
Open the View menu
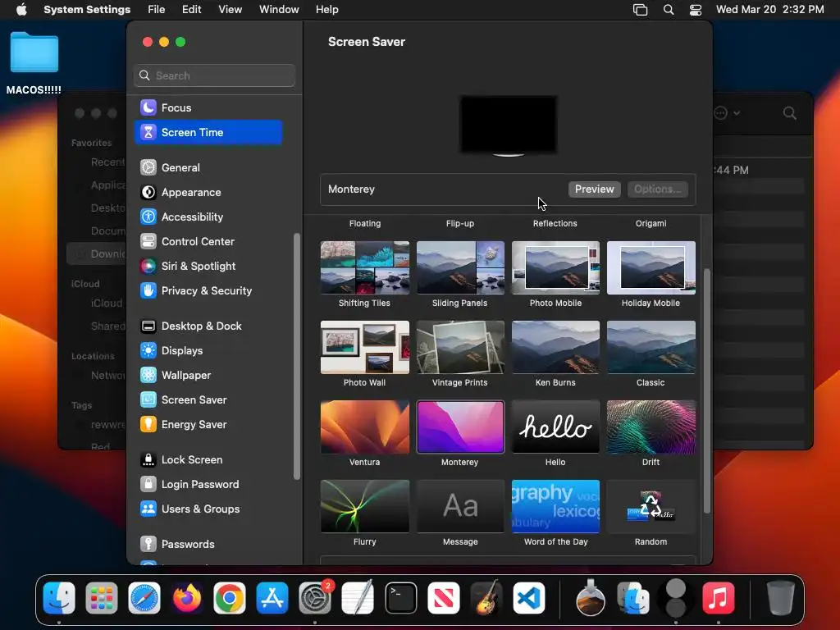pos(230,10)
